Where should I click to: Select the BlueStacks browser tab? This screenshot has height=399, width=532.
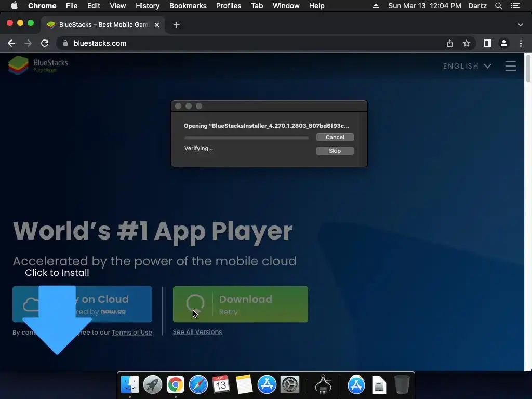pyautogui.click(x=103, y=25)
